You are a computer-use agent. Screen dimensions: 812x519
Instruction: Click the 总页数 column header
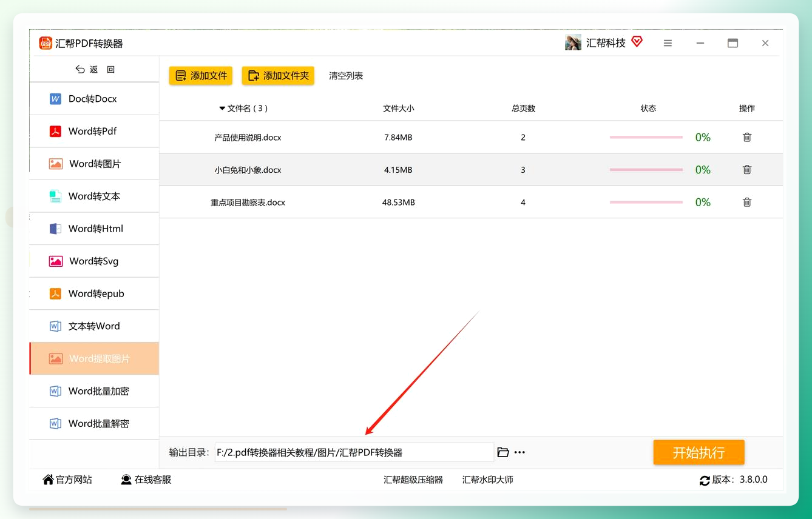point(523,109)
